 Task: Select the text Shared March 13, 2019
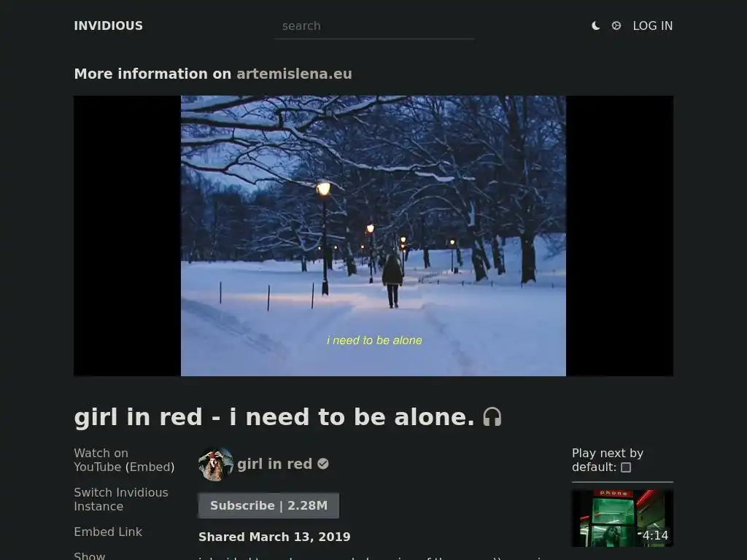tap(274, 537)
